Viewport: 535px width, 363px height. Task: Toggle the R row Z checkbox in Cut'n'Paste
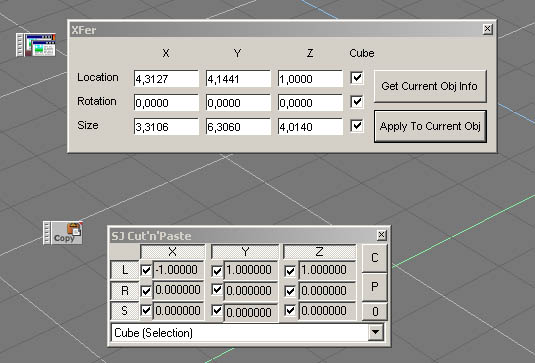coord(290,291)
